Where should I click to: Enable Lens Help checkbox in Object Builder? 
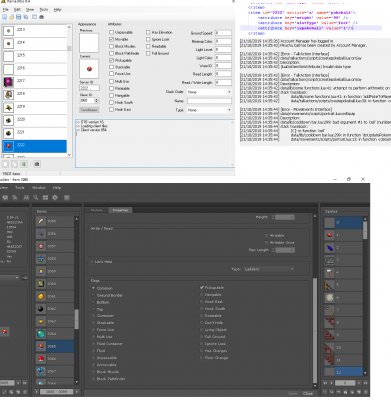click(92, 262)
